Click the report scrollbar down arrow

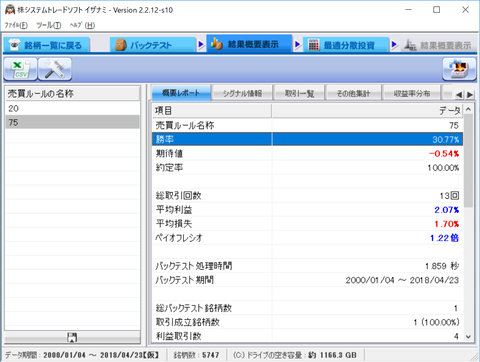pos(468,337)
